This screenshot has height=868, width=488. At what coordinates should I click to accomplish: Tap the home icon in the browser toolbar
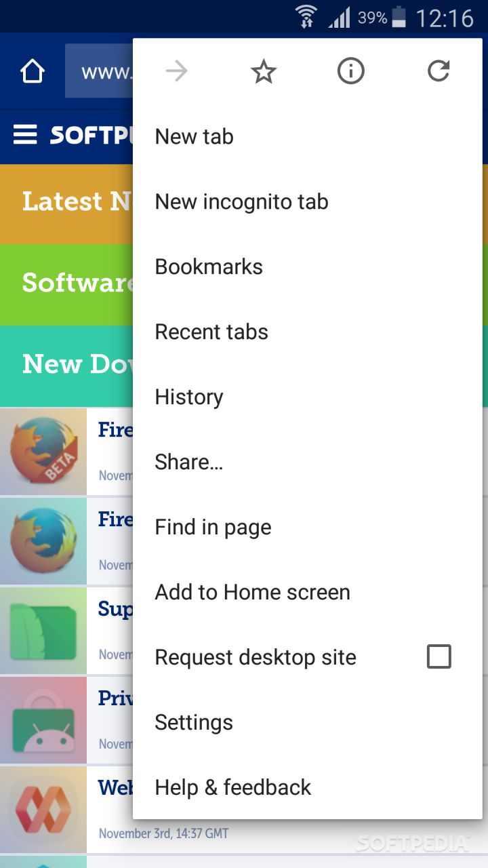[x=33, y=71]
